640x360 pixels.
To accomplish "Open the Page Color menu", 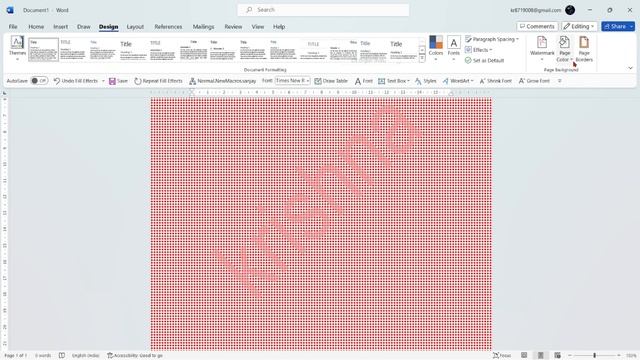I will point(564,48).
